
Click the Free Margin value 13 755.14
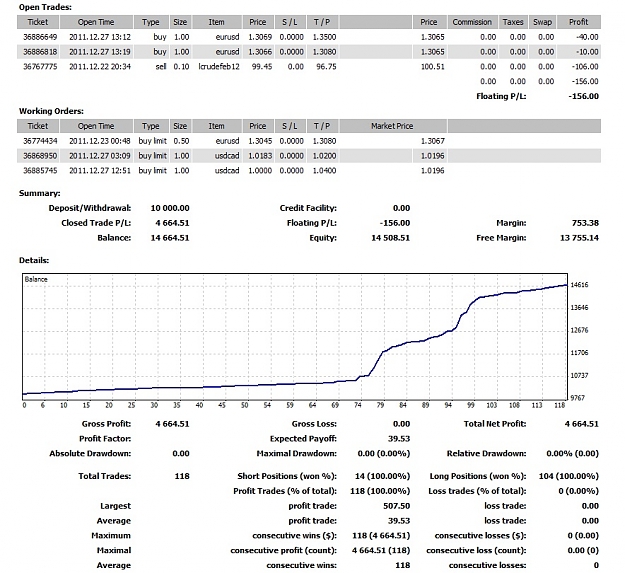click(x=579, y=238)
